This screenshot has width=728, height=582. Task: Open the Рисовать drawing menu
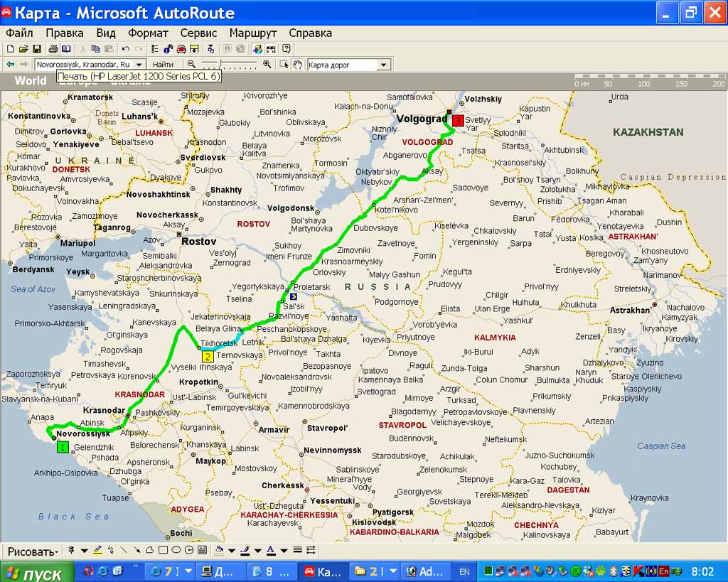tap(33, 552)
